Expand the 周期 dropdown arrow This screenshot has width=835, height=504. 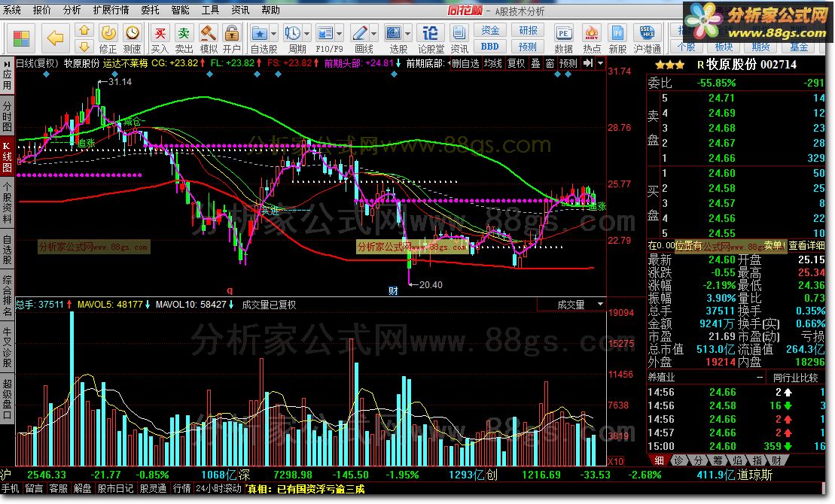(306, 34)
